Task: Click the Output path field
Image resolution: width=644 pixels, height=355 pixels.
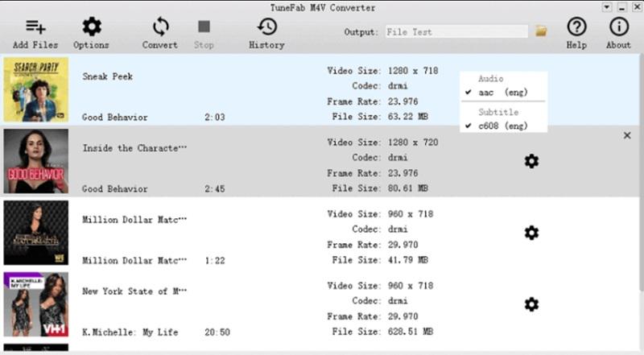Action: click(x=455, y=32)
